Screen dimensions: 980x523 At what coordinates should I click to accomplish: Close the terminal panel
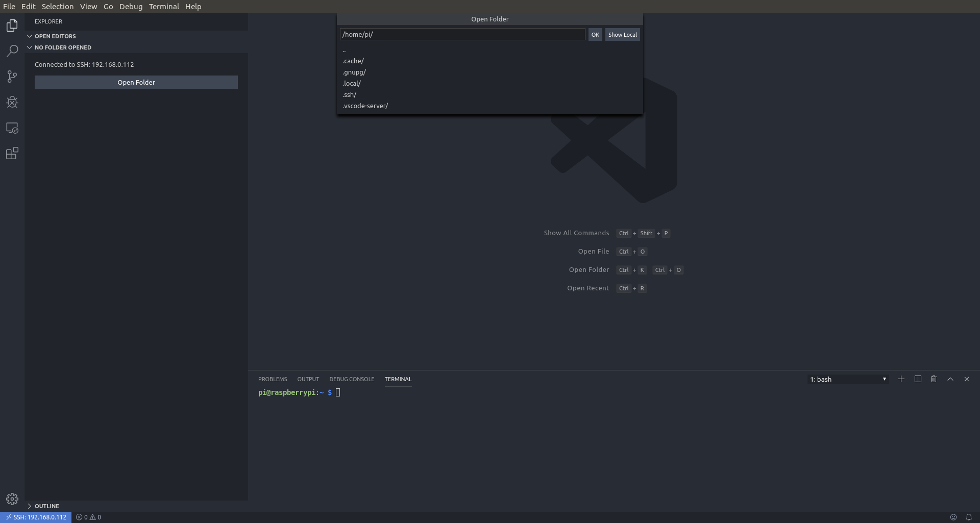[967, 379]
